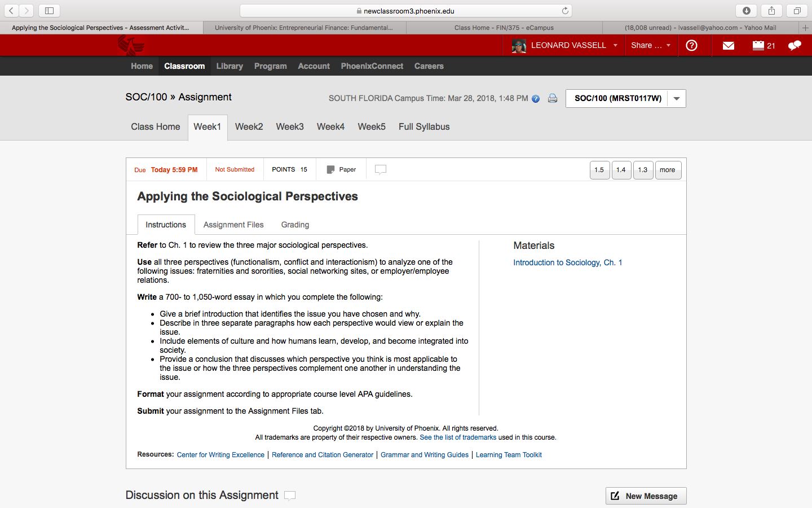Select the Week2 tab
This screenshot has height=508, width=812.
249,127
